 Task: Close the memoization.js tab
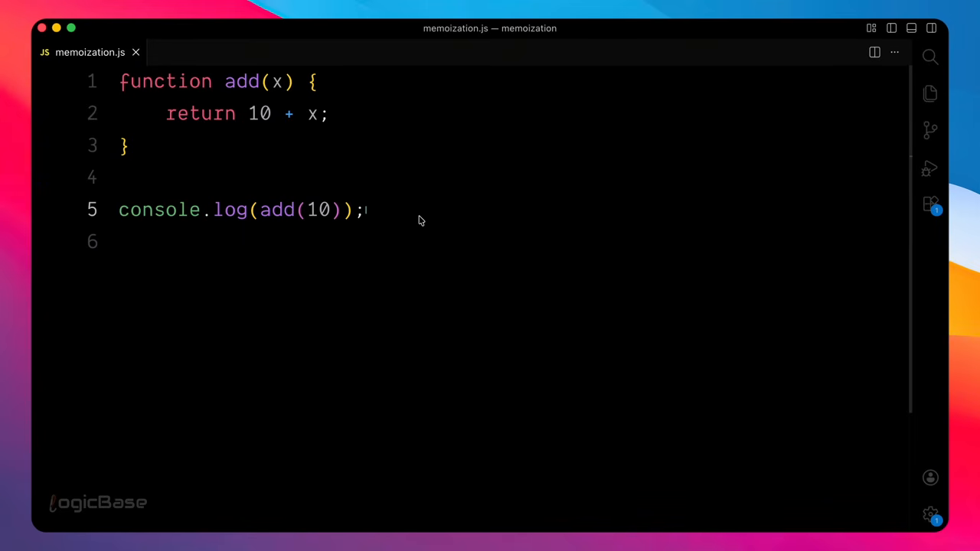click(136, 52)
